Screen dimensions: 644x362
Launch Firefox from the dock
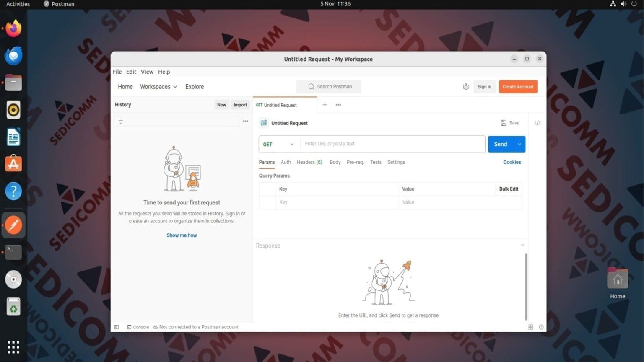pyautogui.click(x=13, y=28)
